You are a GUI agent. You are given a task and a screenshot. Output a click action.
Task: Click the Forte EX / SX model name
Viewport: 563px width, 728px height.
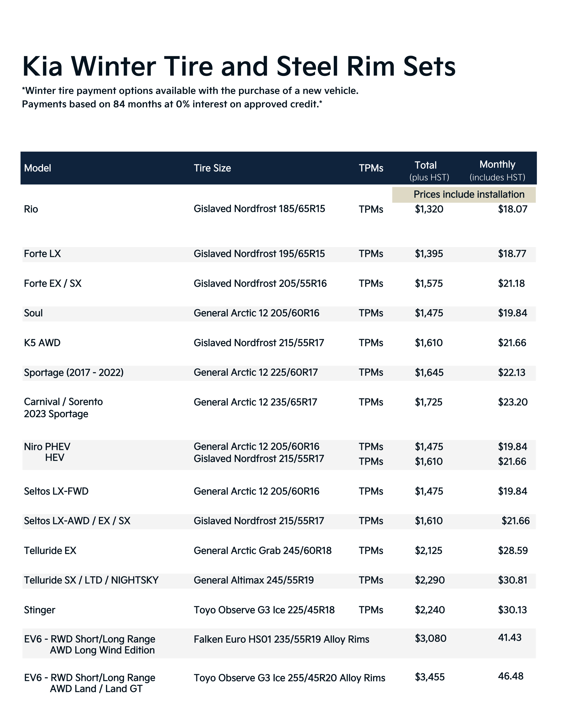click(x=53, y=284)
